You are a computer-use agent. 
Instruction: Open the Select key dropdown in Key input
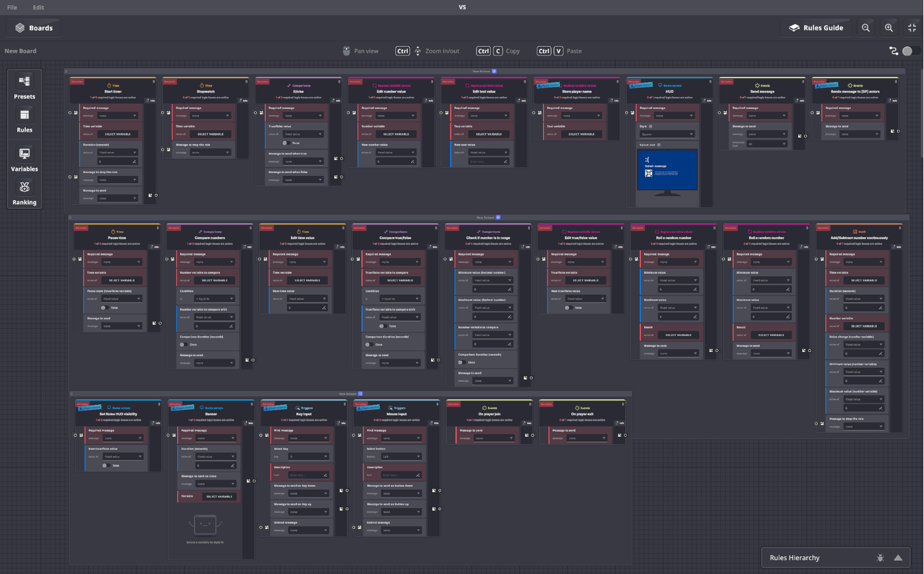(308, 456)
